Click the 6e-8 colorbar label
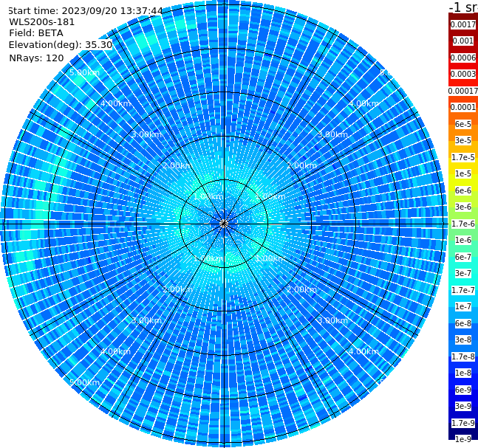This screenshot has height=448, width=478. [x=463, y=323]
